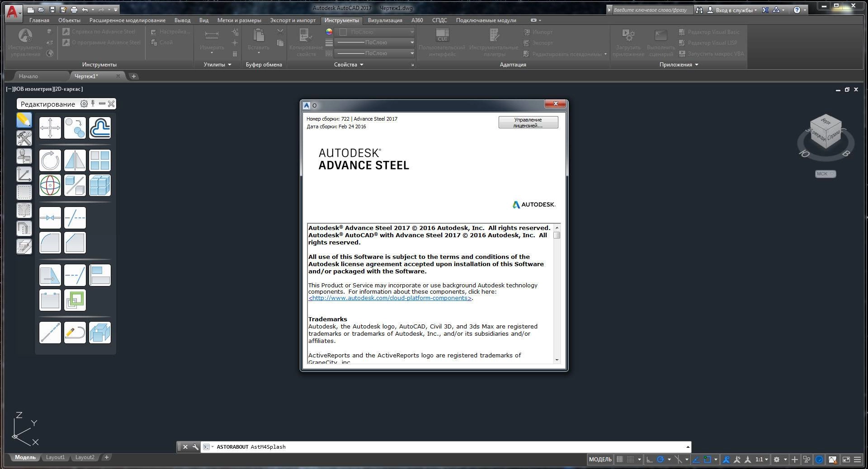The width and height of the screenshot is (868, 469).
Task: Click the Open folder icon in quick access
Action: click(x=41, y=9)
